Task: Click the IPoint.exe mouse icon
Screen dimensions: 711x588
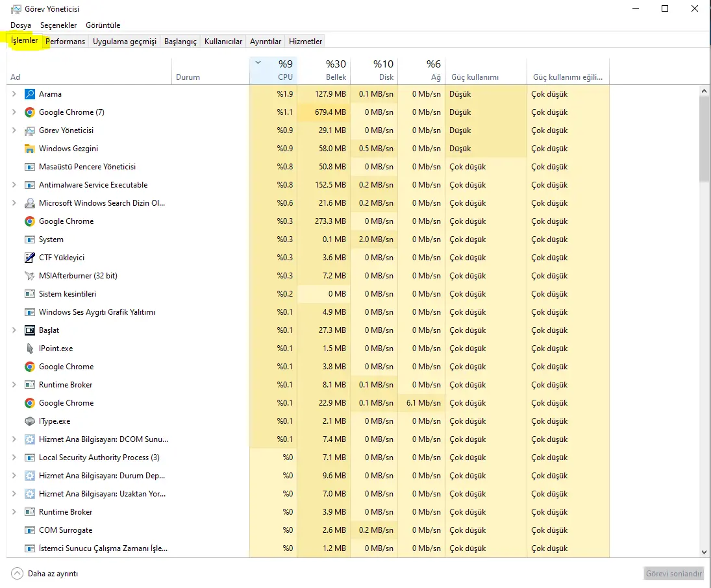Action: click(29, 348)
